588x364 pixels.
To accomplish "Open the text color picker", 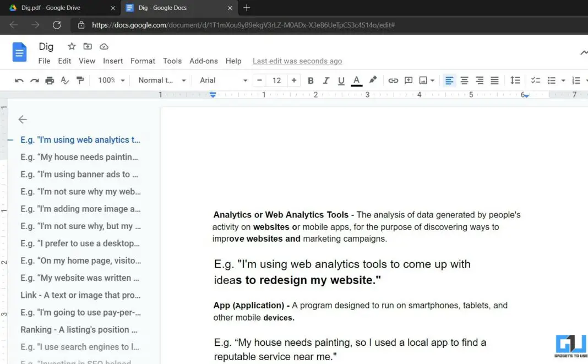I will click(x=356, y=80).
